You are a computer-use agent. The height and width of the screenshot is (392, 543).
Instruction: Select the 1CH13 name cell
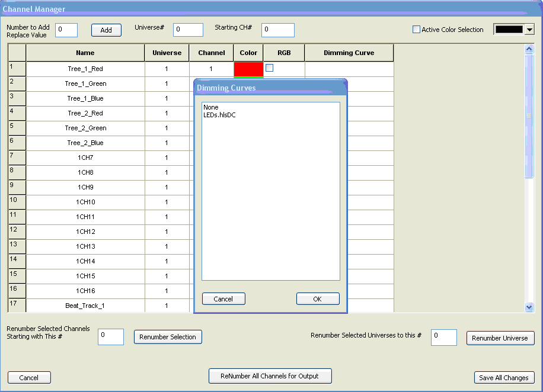(85, 247)
